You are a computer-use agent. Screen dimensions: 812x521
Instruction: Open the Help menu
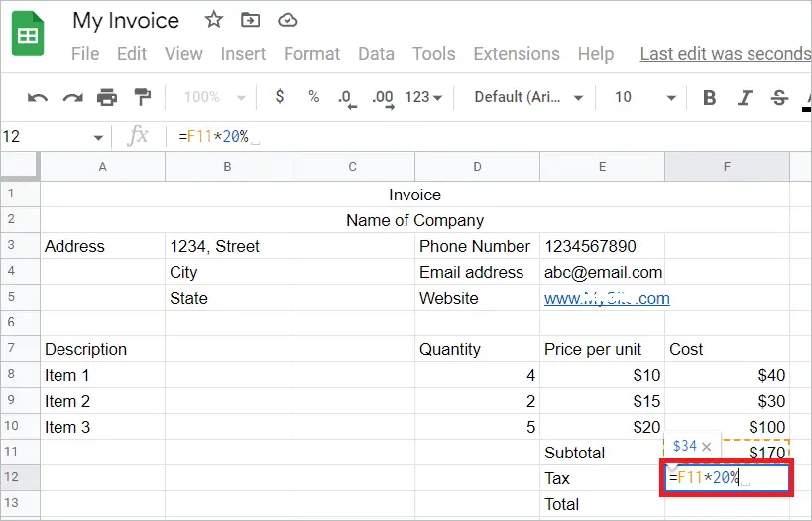pyautogui.click(x=596, y=54)
